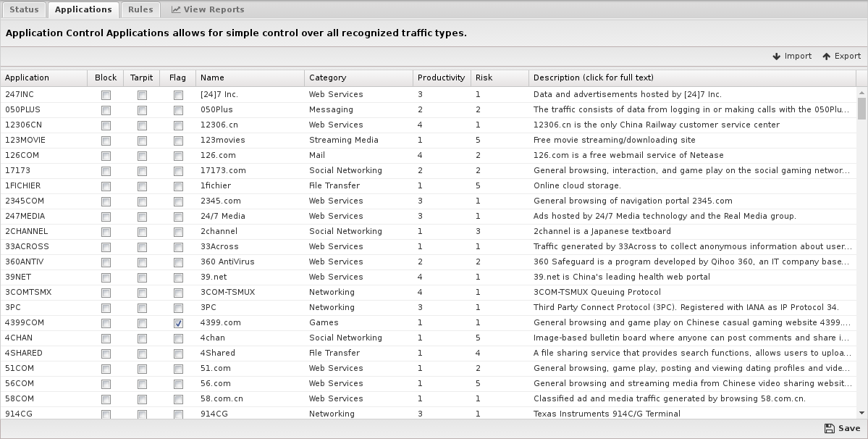Click the Flag column header

[177, 78]
